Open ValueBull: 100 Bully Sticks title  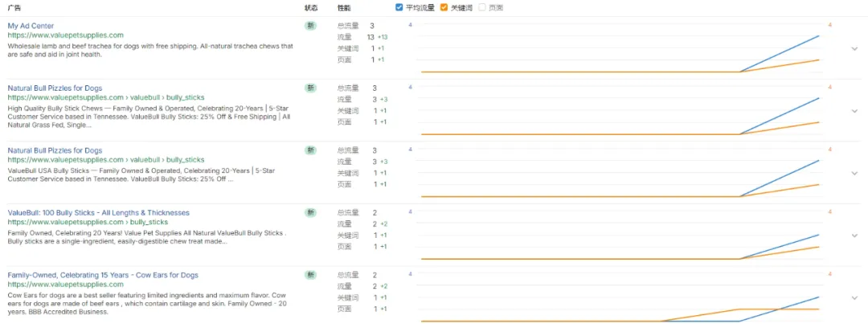(x=99, y=213)
